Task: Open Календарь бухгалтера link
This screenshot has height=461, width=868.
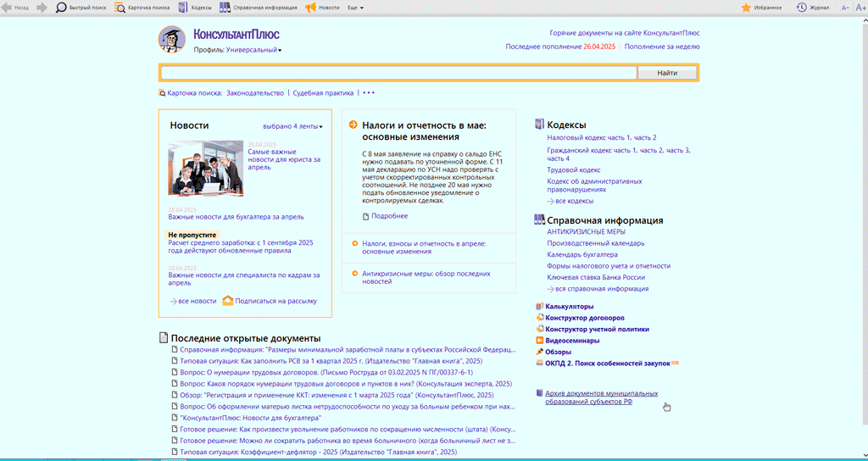Action: click(581, 254)
